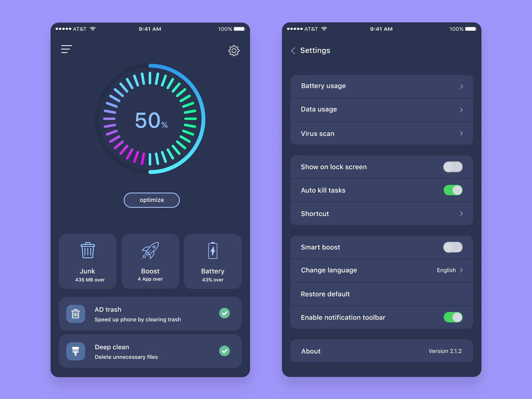Screen dimensions: 532x399
Task: Tap the Optimize button
Action: coord(151,199)
